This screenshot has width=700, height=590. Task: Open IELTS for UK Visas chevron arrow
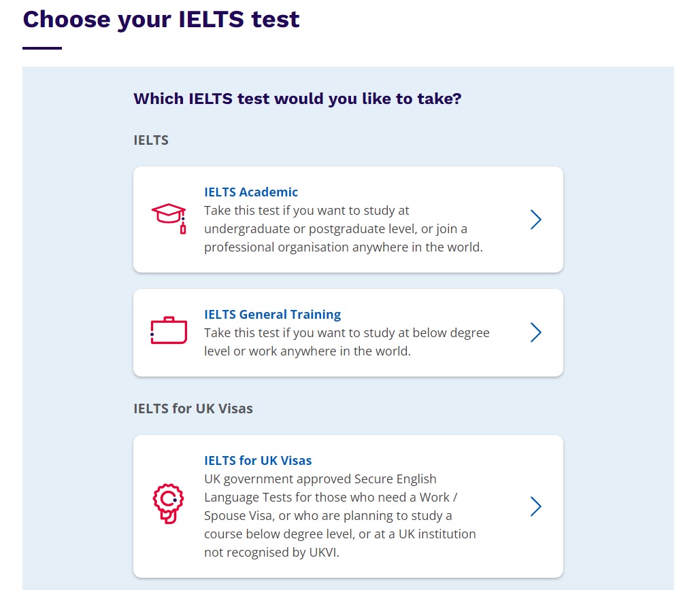coord(536,506)
